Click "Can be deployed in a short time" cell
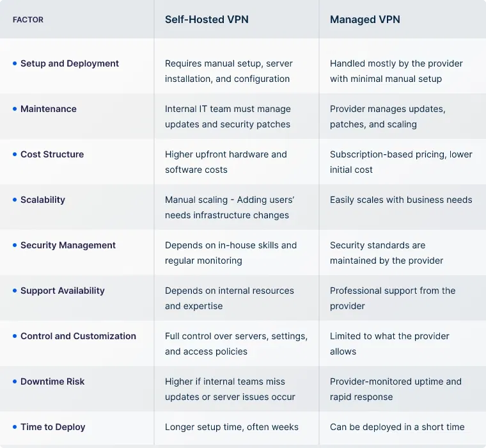The height and width of the screenshot is (448, 486). coord(397,427)
